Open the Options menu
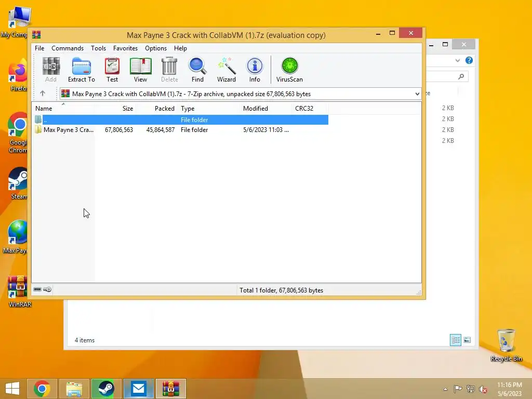This screenshot has width=532, height=399. (156, 48)
